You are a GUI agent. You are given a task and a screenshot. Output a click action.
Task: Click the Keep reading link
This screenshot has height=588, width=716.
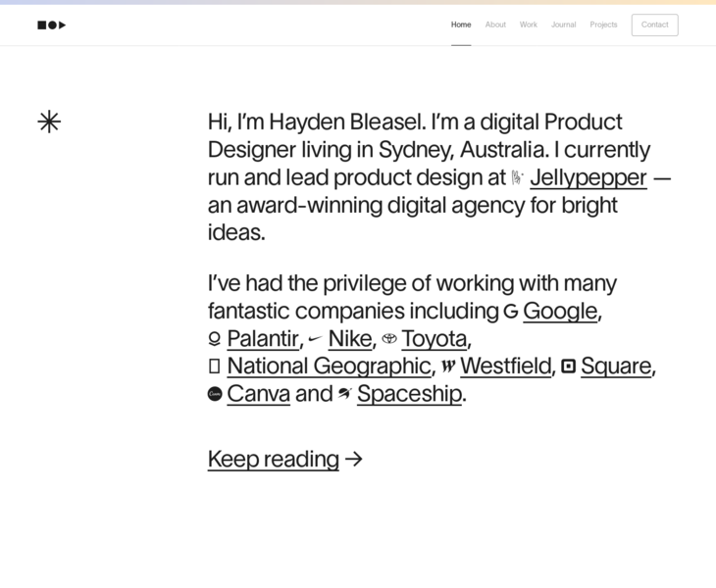point(274,460)
